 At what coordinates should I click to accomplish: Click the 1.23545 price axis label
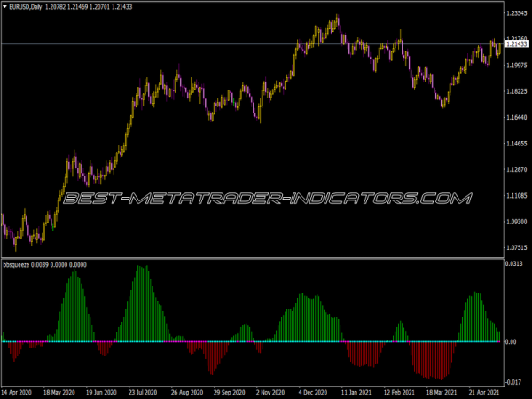click(516, 13)
